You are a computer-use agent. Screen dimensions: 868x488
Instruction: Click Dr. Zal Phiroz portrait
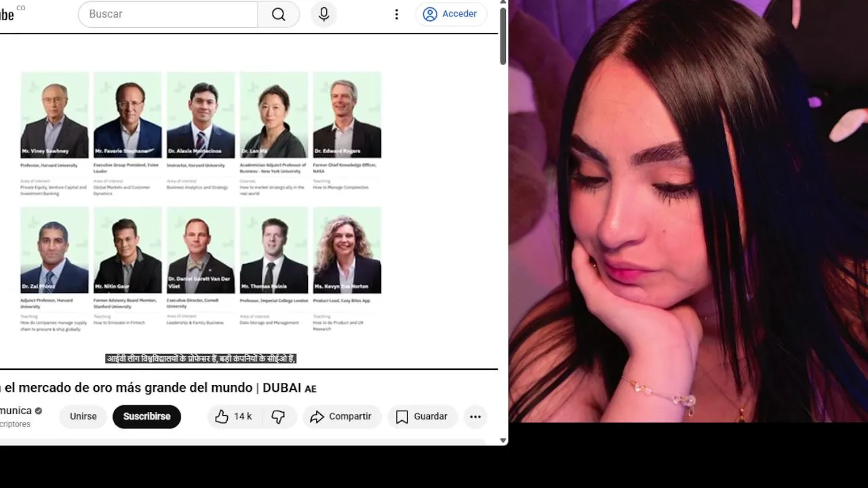point(54,250)
